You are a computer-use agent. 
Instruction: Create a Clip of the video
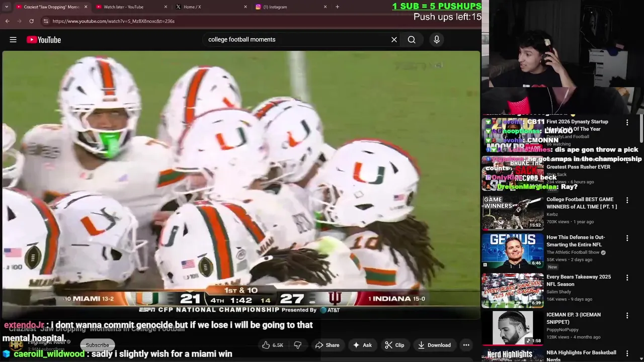tap(394, 345)
